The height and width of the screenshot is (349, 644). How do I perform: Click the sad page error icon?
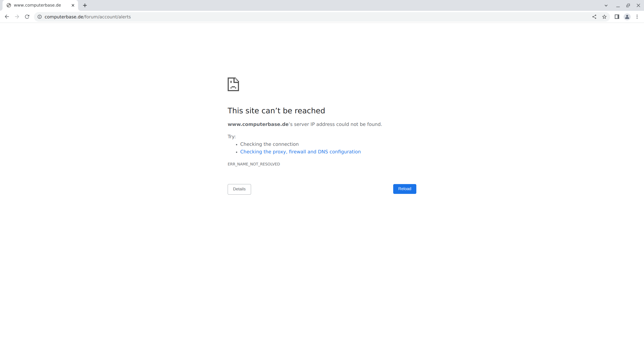[233, 84]
